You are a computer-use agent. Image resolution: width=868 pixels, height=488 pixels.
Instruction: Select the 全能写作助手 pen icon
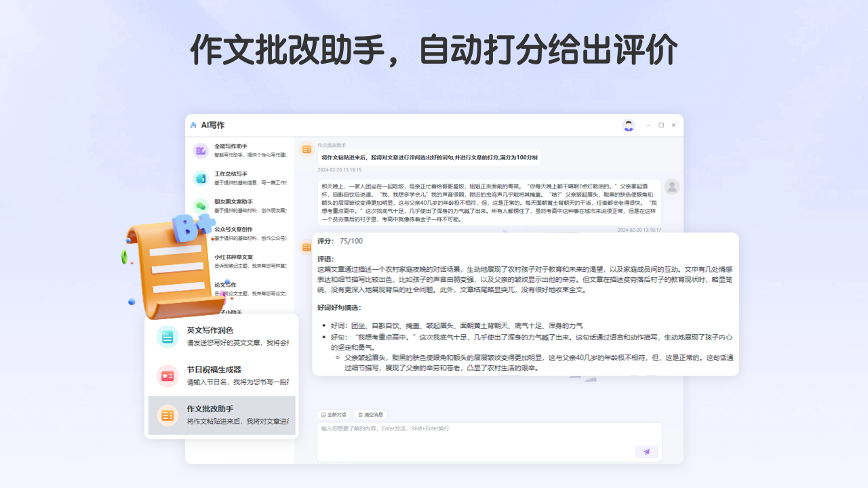(200, 150)
